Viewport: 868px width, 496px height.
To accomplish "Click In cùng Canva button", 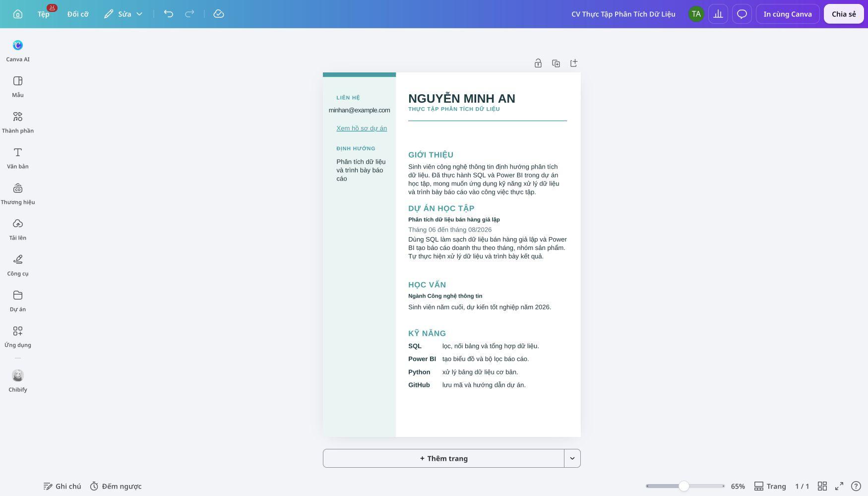I will (788, 14).
